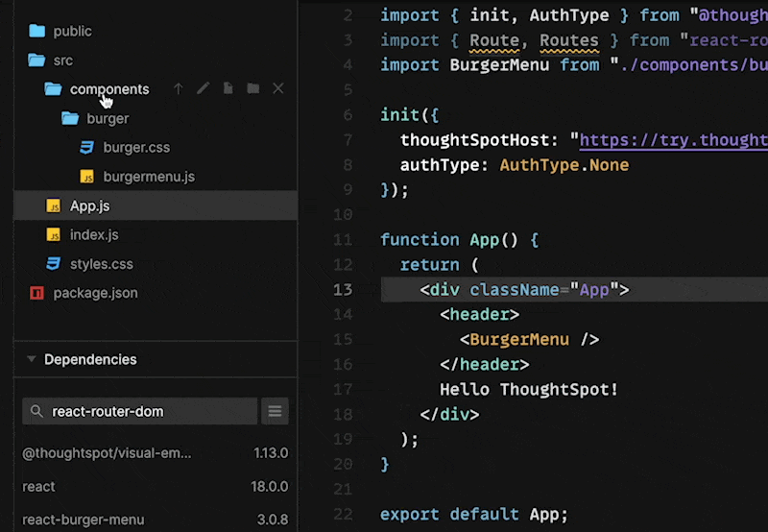Click the public folder icon
Image resolution: width=768 pixels, height=532 pixels.
point(36,31)
